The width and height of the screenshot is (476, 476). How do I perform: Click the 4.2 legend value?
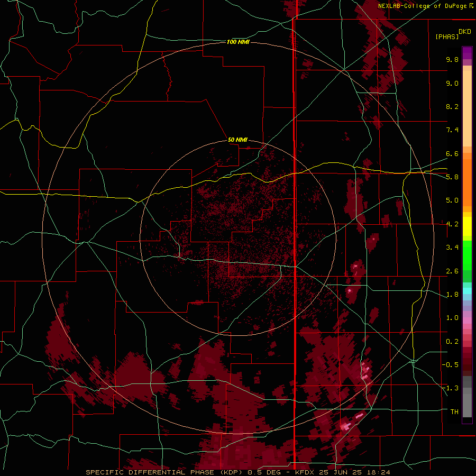click(x=452, y=224)
